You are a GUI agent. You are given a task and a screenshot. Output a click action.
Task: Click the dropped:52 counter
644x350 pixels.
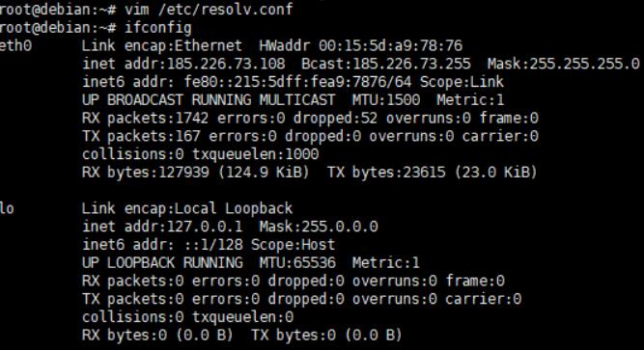335,119
